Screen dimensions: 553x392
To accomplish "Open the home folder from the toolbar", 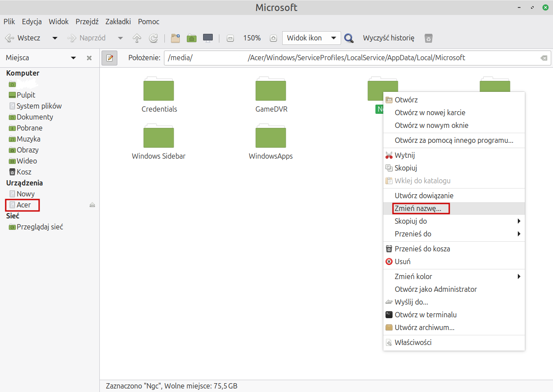I will tap(192, 38).
